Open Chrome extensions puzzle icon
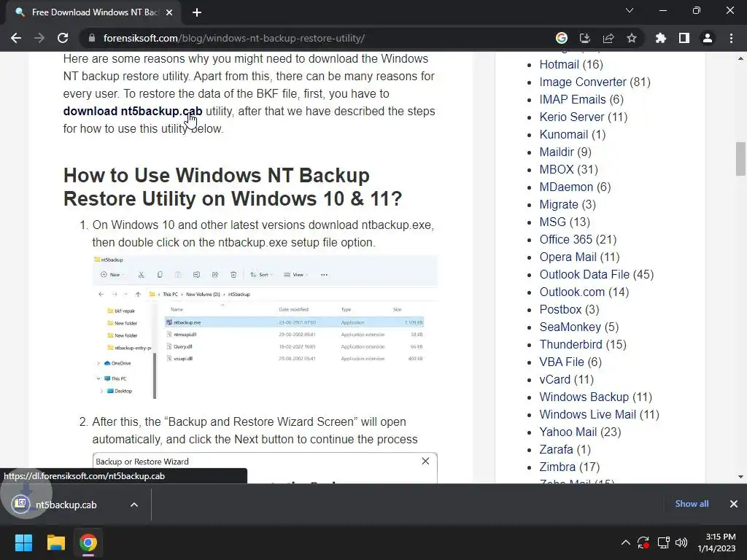 click(661, 38)
